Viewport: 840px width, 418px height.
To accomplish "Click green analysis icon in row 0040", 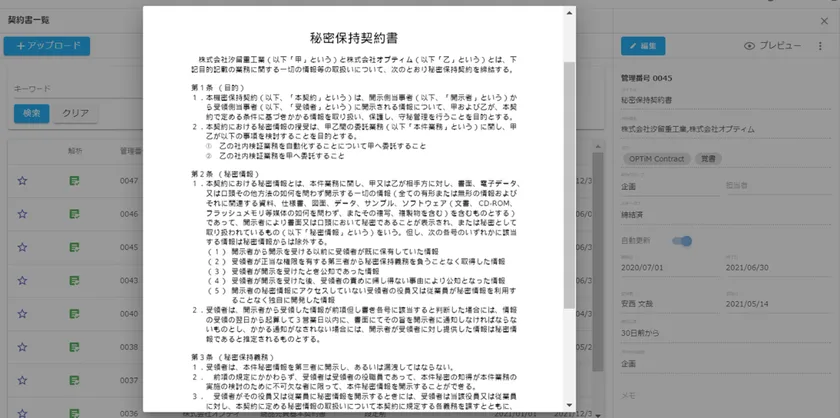I will click(x=75, y=313).
